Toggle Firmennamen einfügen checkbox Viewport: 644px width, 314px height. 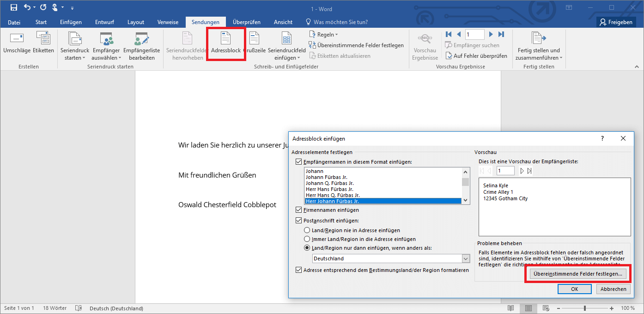point(298,210)
